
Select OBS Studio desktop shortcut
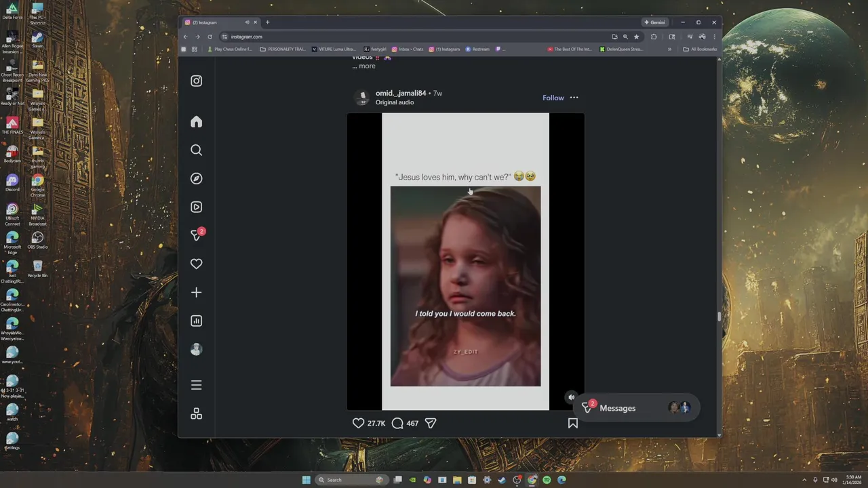pos(37,241)
